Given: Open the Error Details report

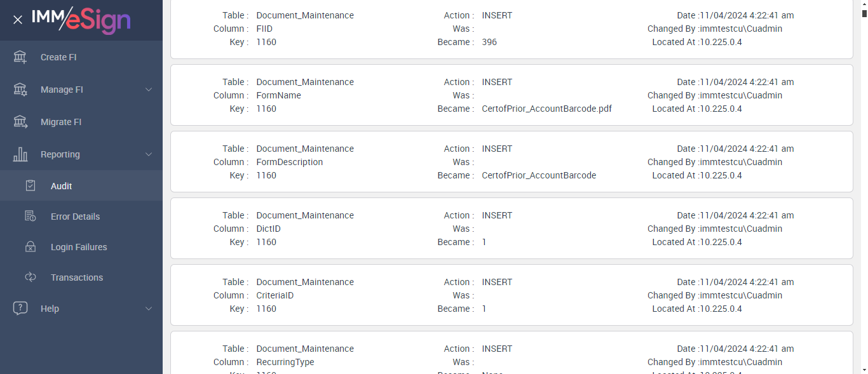Looking at the screenshot, I should pos(75,217).
